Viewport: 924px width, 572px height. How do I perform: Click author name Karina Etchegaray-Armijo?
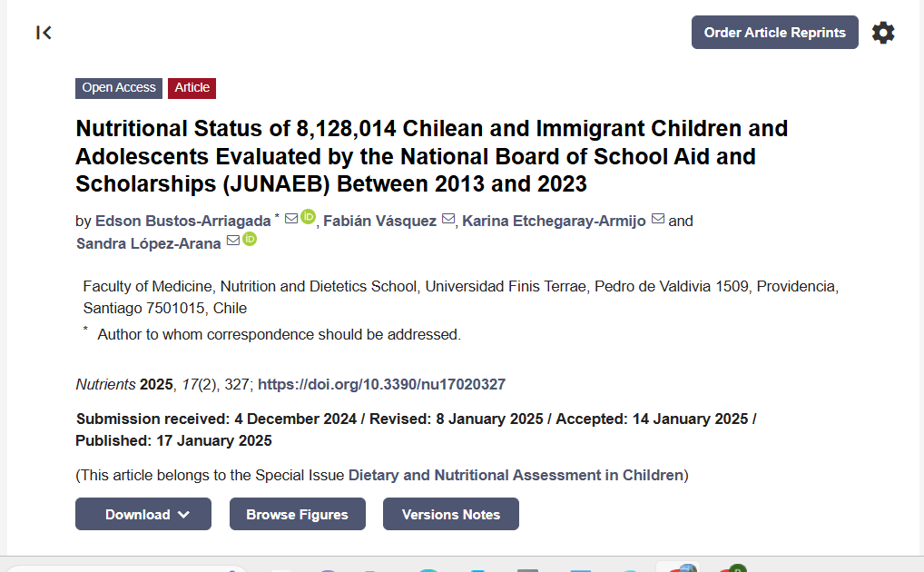tap(555, 221)
